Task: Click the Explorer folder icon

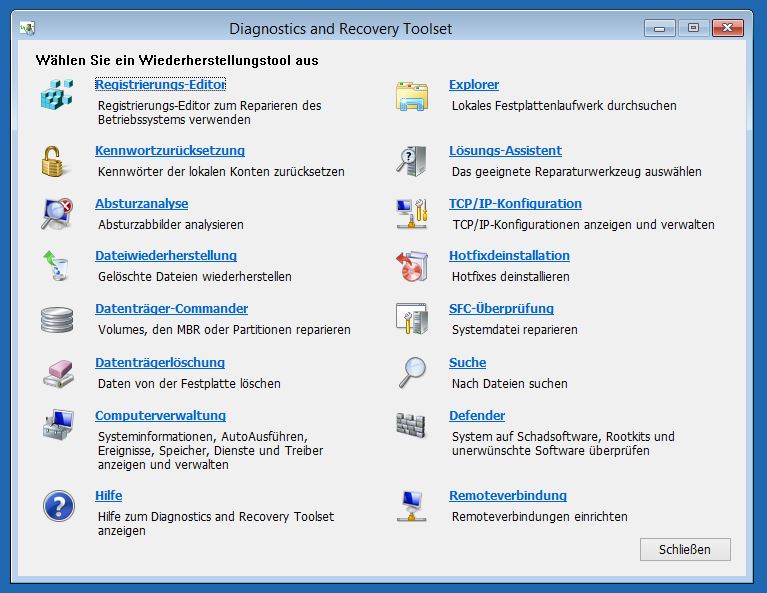Action: click(x=412, y=96)
